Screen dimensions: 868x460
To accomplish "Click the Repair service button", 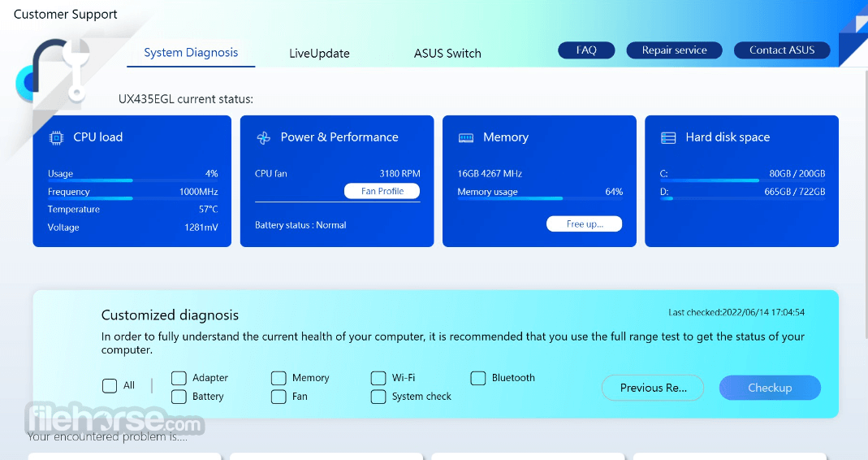I will tap(674, 50).
